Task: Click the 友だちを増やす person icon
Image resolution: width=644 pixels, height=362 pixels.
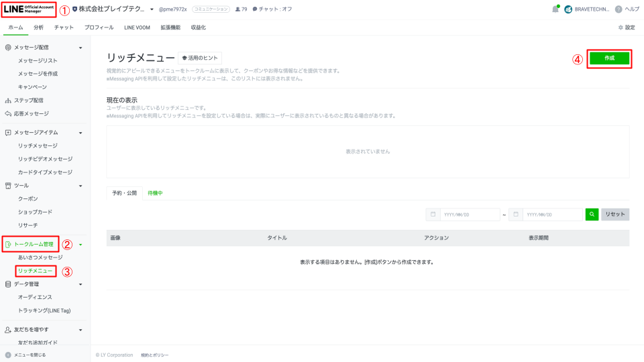Action: [8, 330]
